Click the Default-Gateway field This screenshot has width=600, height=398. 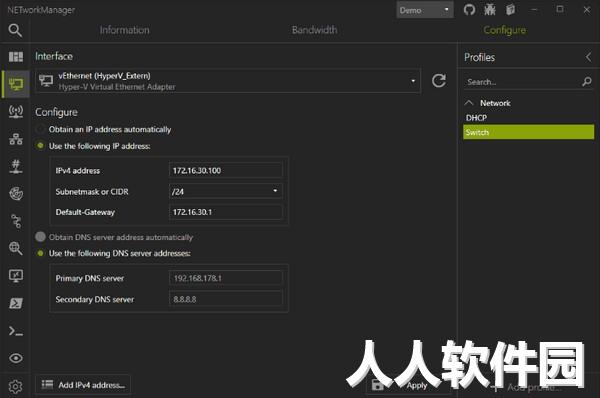pos(225,212)
